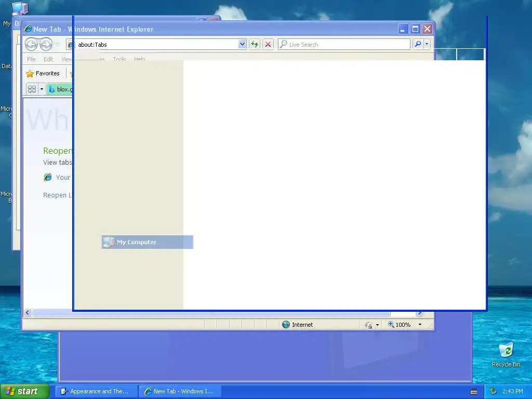
Task: Switch to New Tab Internet Explorer taskbar button
Action: coord(180,391)
